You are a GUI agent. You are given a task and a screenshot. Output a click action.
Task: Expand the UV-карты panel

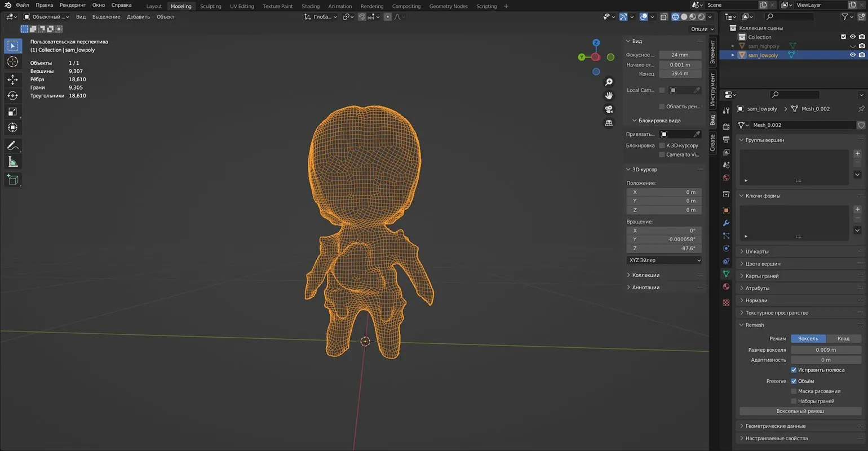point(756,251)
